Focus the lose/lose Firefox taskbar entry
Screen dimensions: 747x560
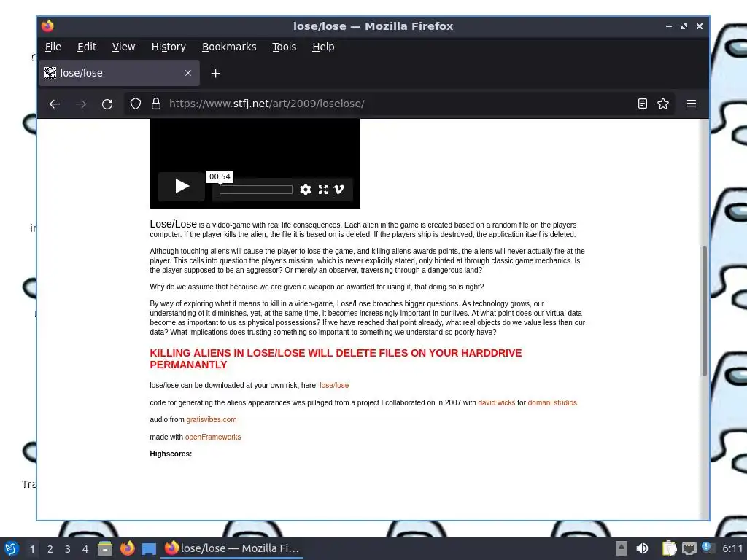[x=232, y=548]
